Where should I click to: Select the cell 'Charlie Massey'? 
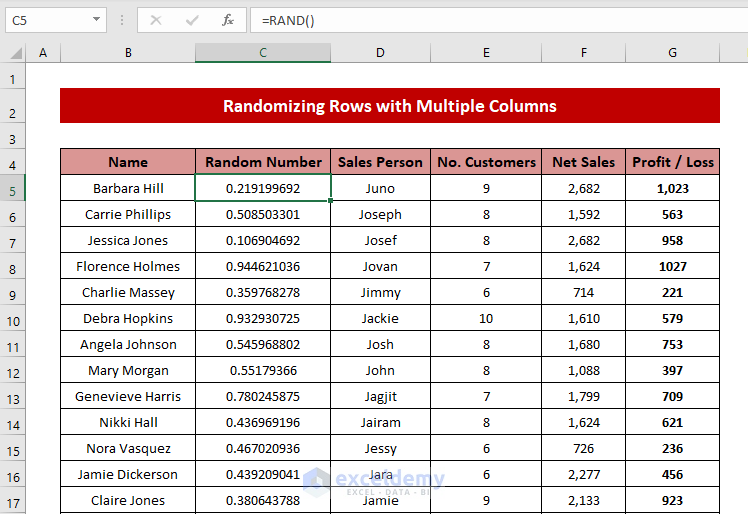pyautogui.click(x=128, y=292)
